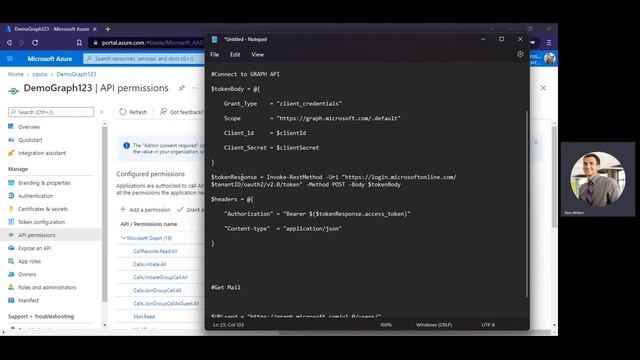Open App roles in the sidebar
The image size is (640, 360).
click(29, 261)
